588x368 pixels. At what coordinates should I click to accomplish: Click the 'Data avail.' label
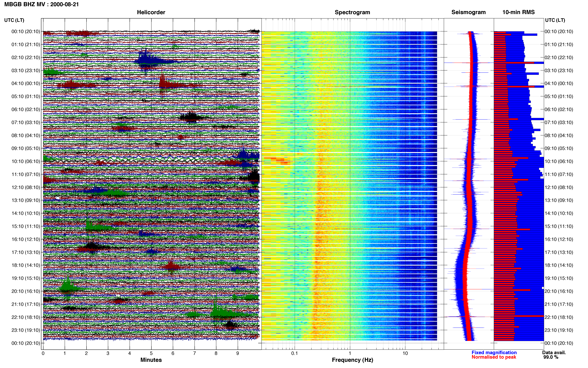pos(554,352)
